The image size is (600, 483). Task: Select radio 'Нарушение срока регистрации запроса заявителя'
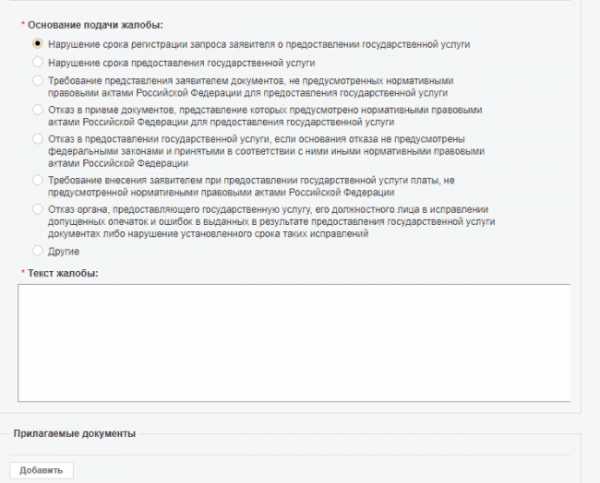38,43
